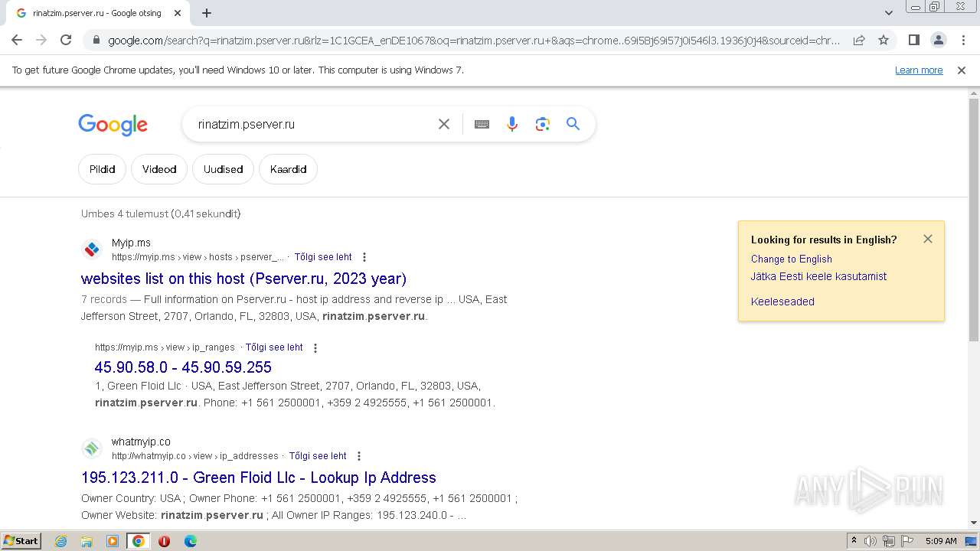Open the Windows Start menu
Image resolution: width=980 pixels, height=551 pixels.
(x=21, y=541)
